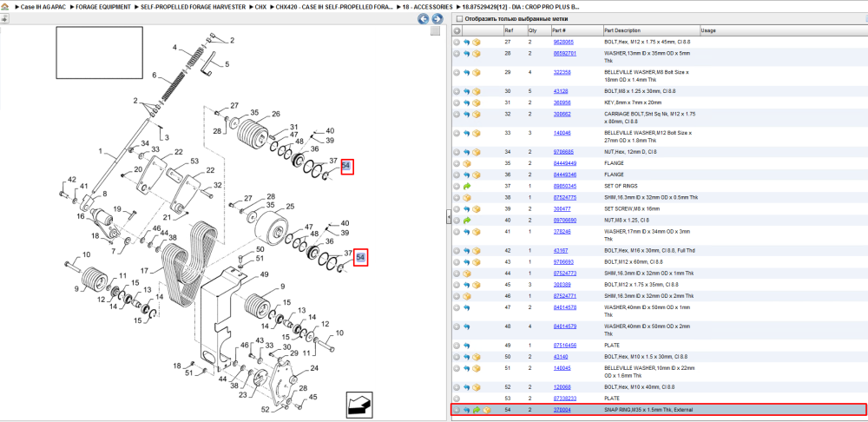This screenshot has width=868, height=422.
Task: Click callout 24 on lower bracket
Action: (x=314, y=368)
